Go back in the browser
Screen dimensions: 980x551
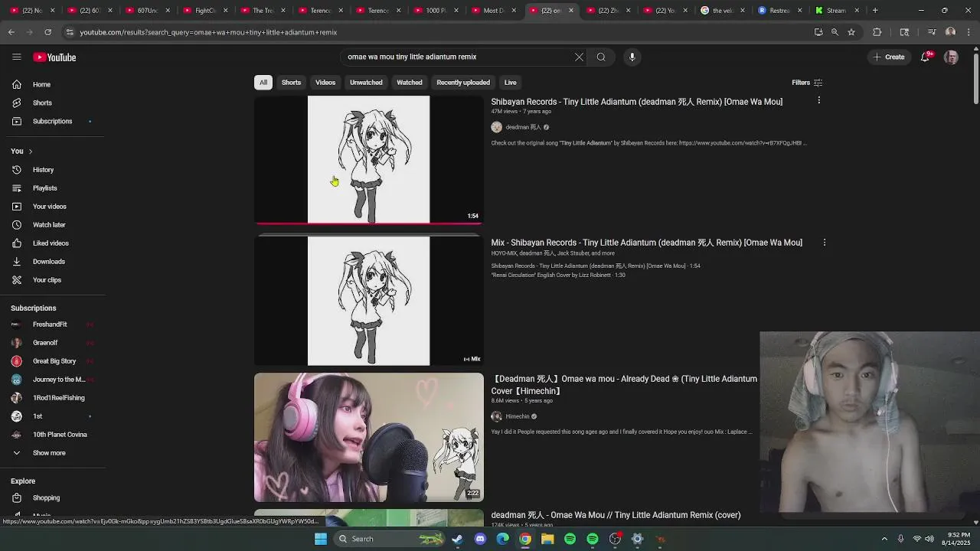click(x=11, y=32)
